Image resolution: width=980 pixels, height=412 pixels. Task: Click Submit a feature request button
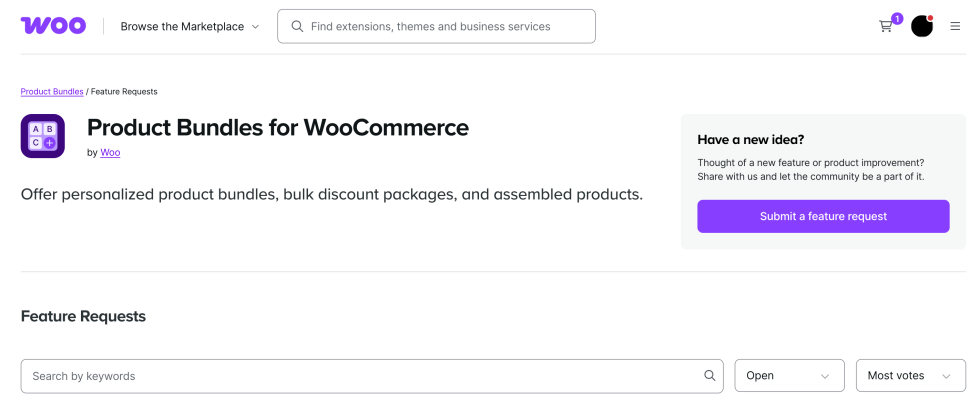coord(823,216)
